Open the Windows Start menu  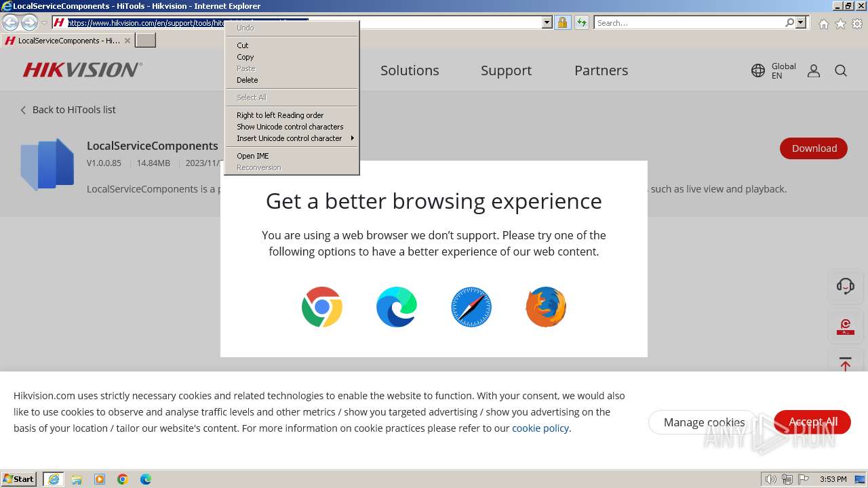[19, 479]
